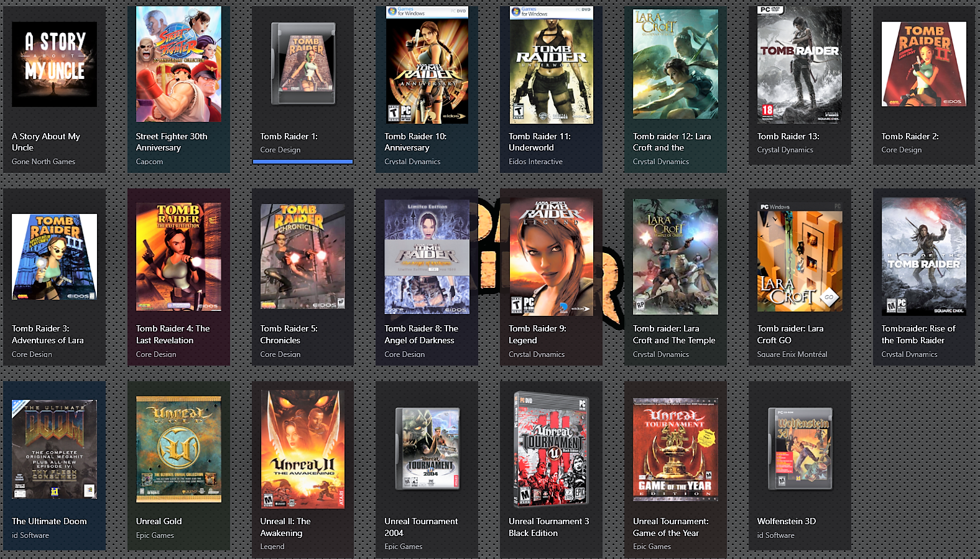Select Unreal Tournament 2004 case cover
This screenshot has height=559, width=980.
coord(427,449)
